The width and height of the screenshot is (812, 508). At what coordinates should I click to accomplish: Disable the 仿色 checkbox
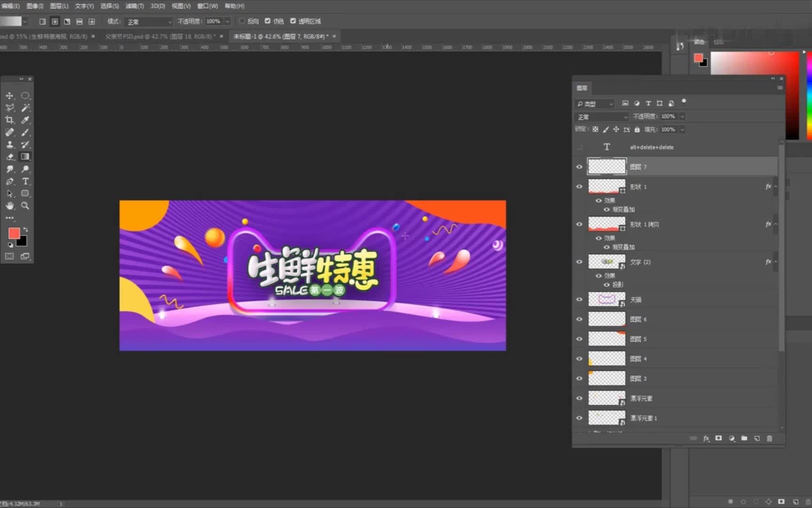tap(267, 21)
